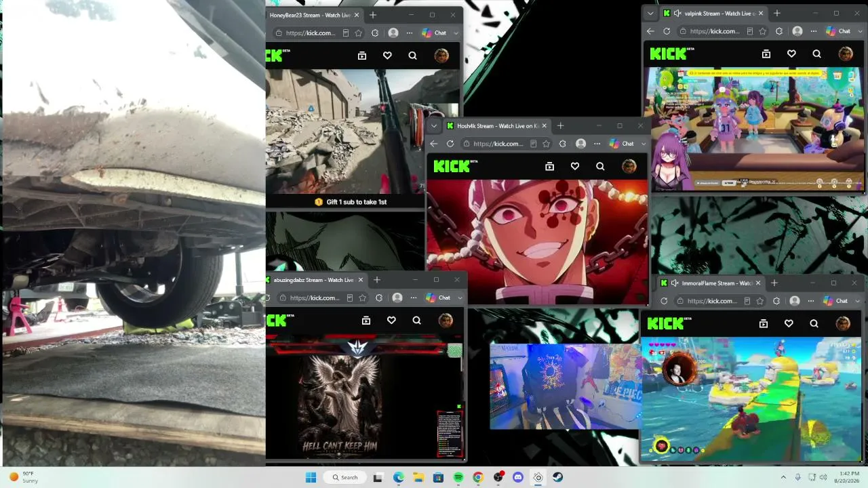Open following heart in abuzingdabz Kick window
Viewport: 868px width, 488px height.
pyautogui.click(x=391, y=321)
